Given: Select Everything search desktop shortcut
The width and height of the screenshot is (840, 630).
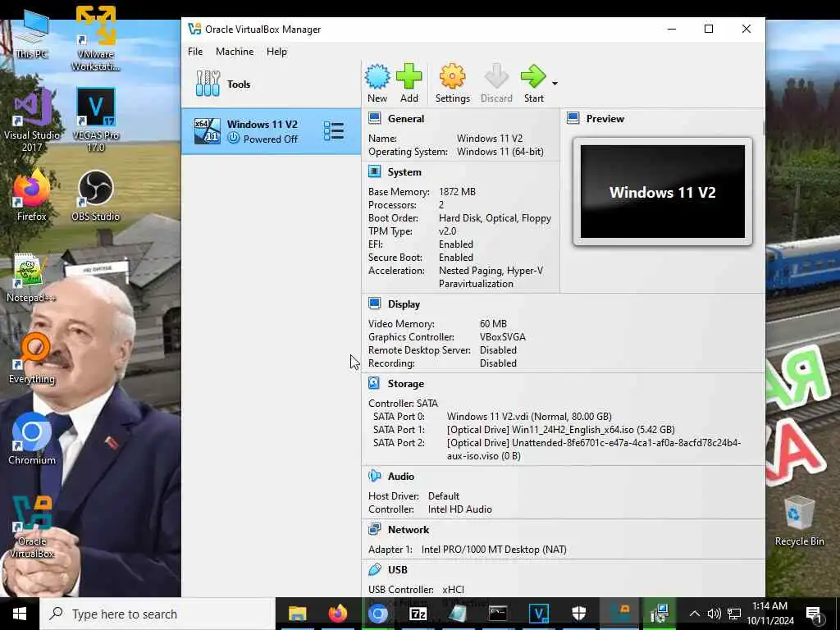Looking at the screenshot, I should [32, 358].
